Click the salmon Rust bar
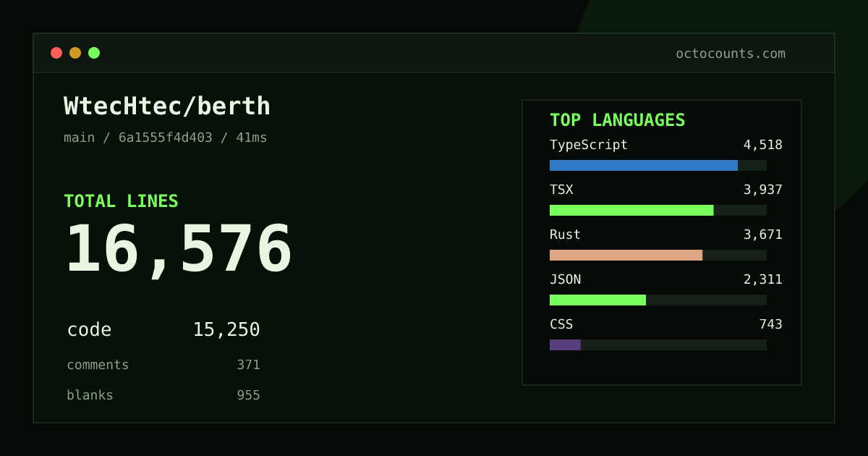The height and width of the screenshot is (456, 868). [626, 255]
